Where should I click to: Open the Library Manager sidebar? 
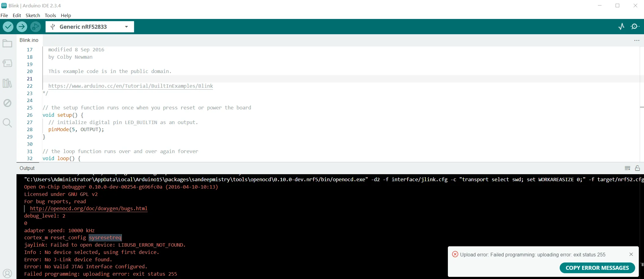click(7, 83)
